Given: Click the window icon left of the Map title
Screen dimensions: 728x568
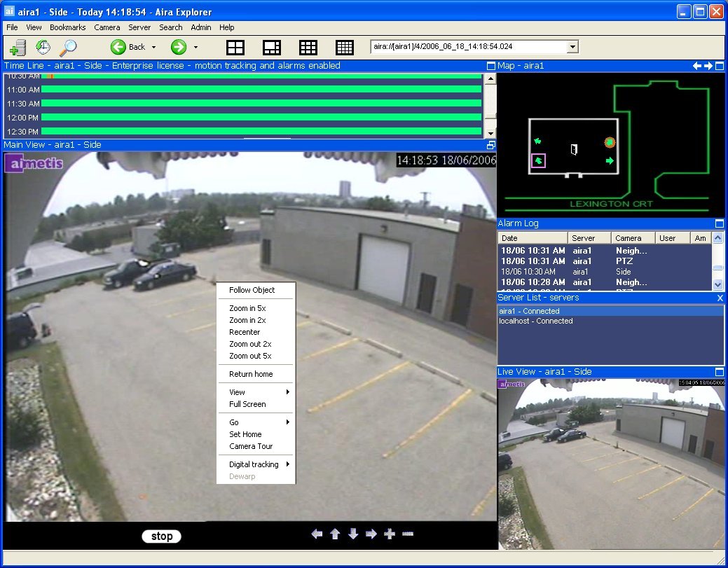Looking at the screenshot, I should coord(490,66).
